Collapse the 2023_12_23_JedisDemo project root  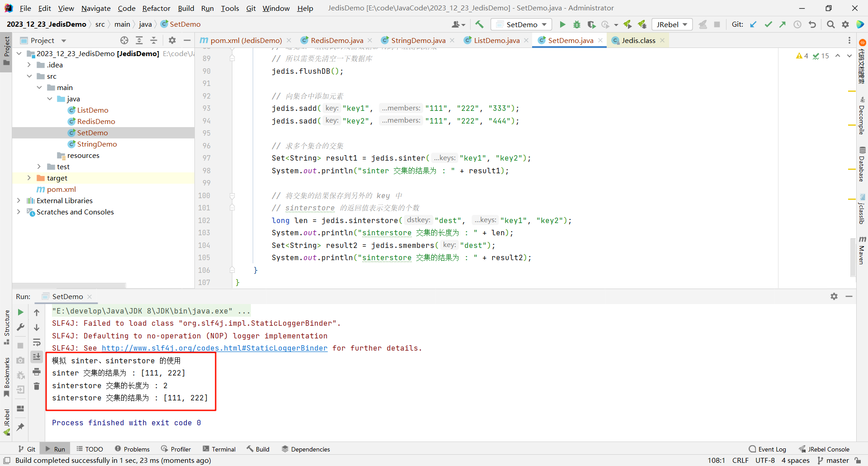click(19, 53)
